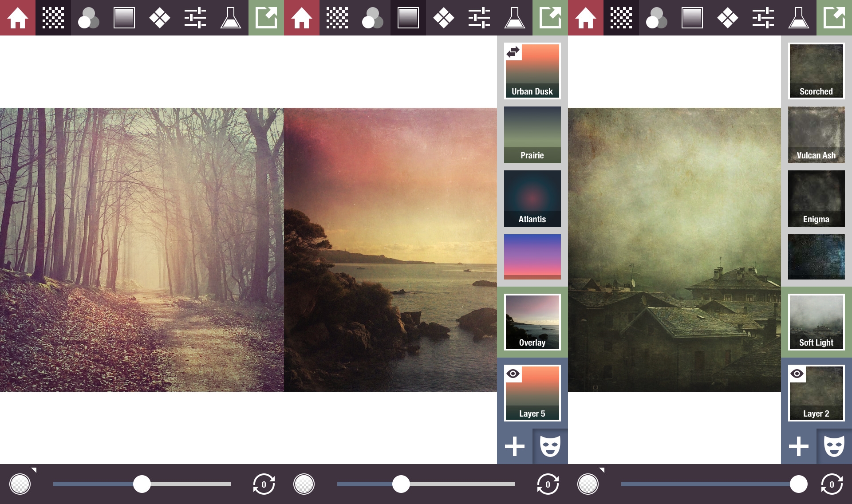Tap the forest path photo preview
The width and height of the screenshot is (852, 504).
pos(142,250)
